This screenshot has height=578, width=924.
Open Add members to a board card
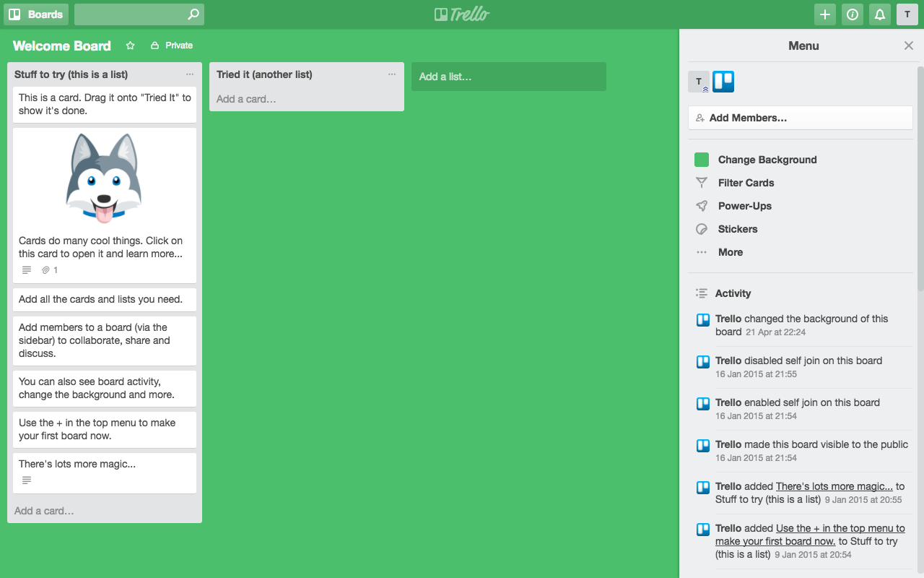(x=105, y=340)
